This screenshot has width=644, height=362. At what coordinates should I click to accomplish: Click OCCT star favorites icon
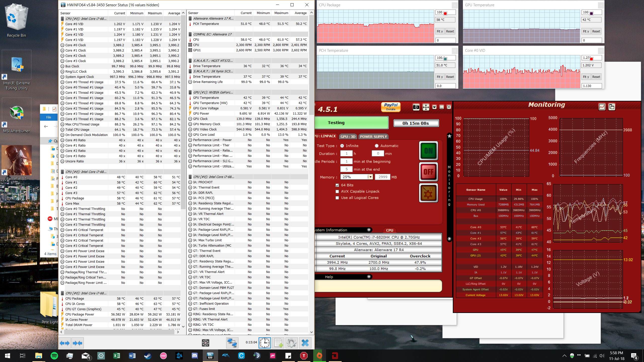pyautogui.click(x=449, y=136)
